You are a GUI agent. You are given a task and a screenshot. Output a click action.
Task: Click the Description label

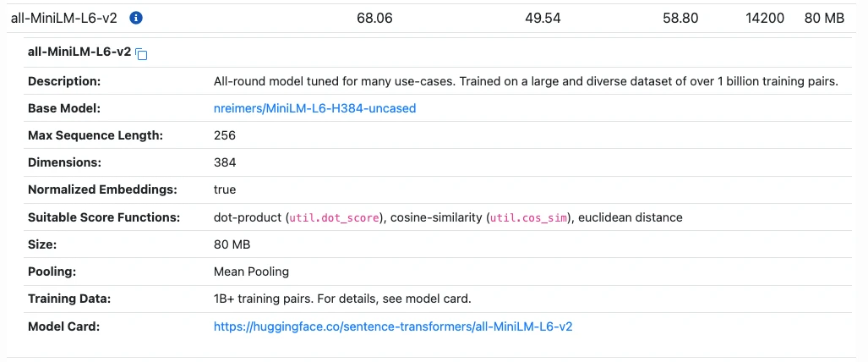[x=64, y=81]
